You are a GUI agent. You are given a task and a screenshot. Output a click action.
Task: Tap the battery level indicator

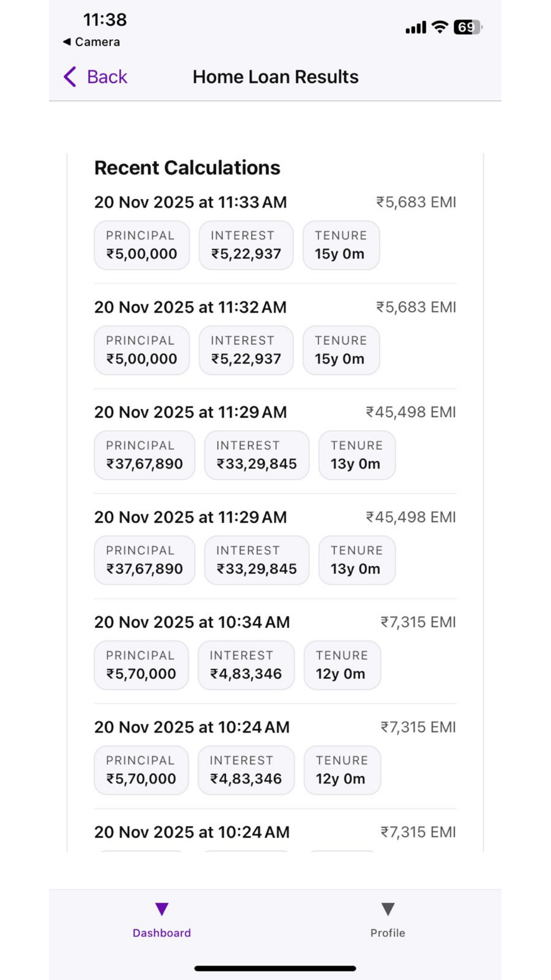[467, 27]
